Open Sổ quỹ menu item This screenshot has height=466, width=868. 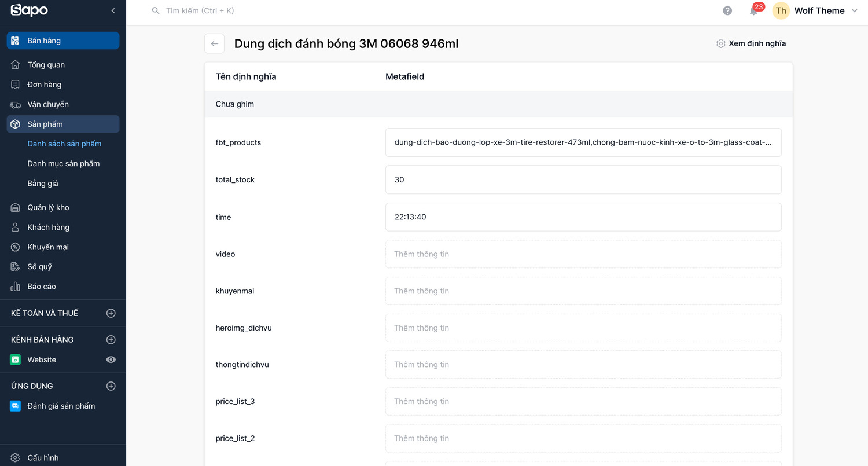coord(63,266)
